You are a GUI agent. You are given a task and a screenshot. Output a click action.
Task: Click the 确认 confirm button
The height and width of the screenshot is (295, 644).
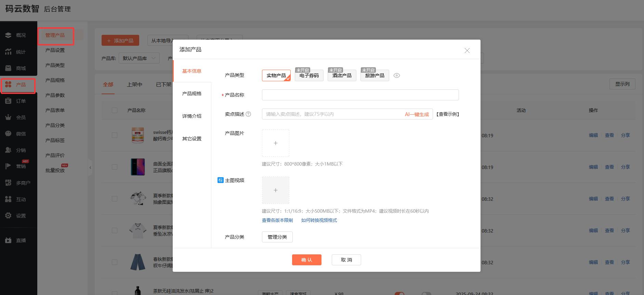point(307,260)
